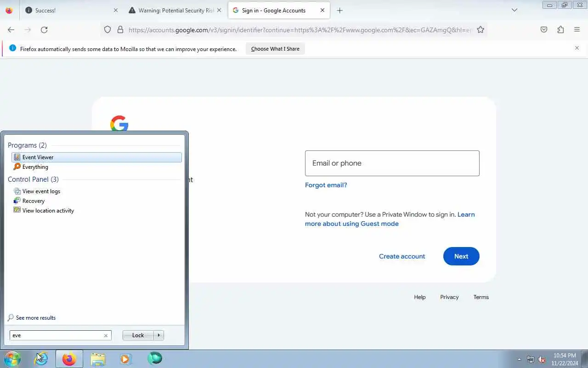Open the Pocket save icon
Viewport: 588px width, 368px height.
544,29
